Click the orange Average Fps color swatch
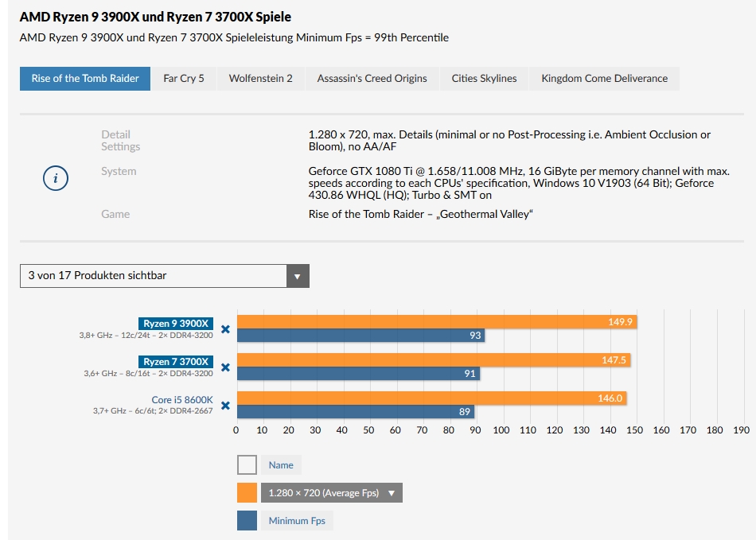 click(x=247, y=493)
